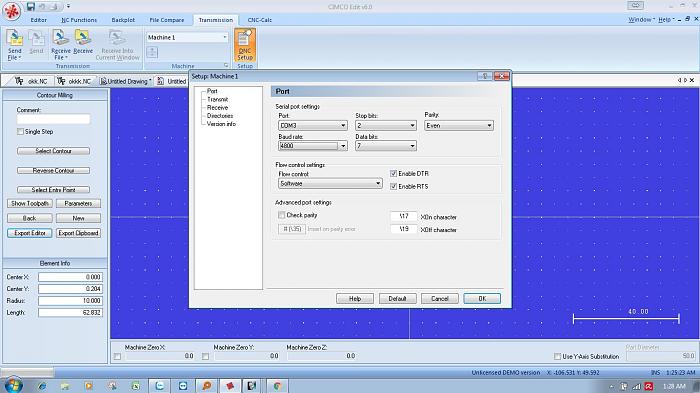Click the Send File icon

(x=15, y=38)
